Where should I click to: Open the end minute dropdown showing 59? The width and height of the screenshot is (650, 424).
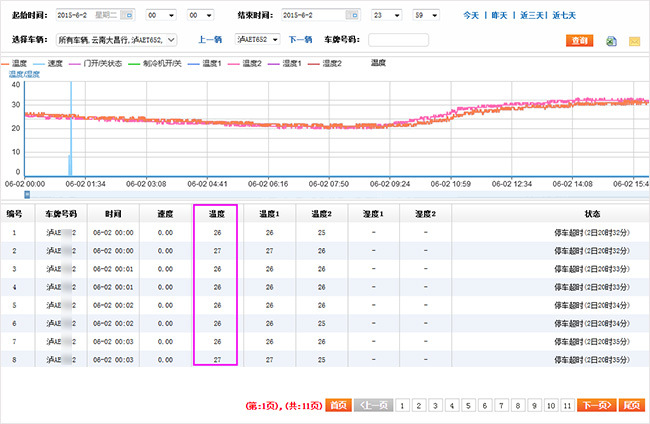point(426,15)
